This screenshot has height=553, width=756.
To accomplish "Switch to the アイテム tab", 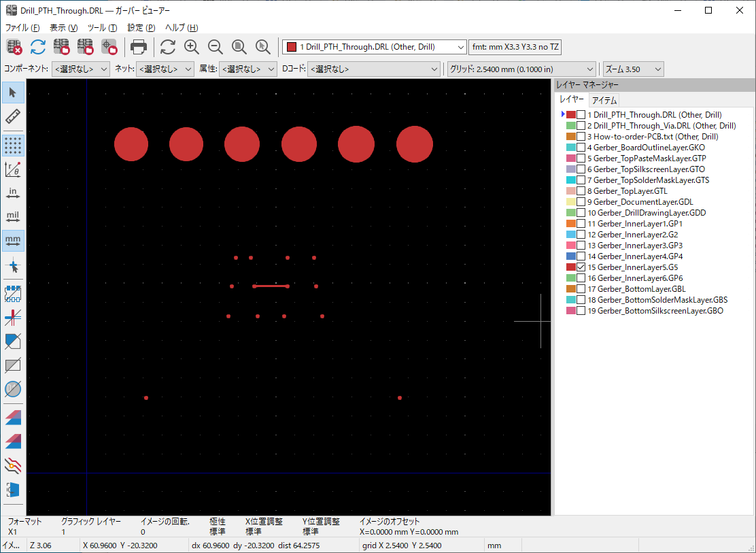I will click(x=604, y=100).
